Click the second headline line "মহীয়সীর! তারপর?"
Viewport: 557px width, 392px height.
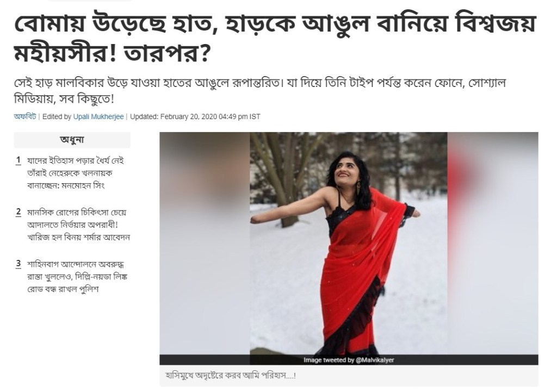pyautogui.click(x=111, y=53)
